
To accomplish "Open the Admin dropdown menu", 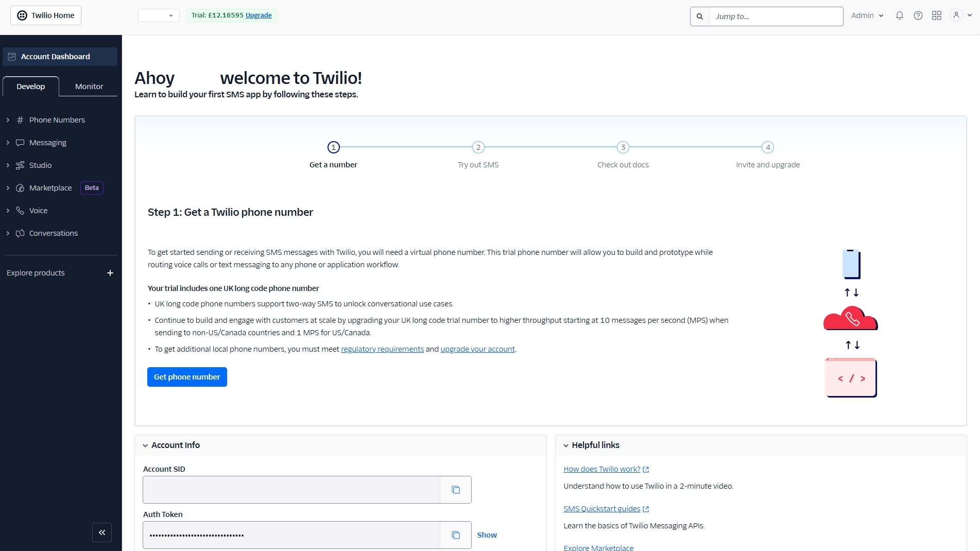I will [867, 15].
